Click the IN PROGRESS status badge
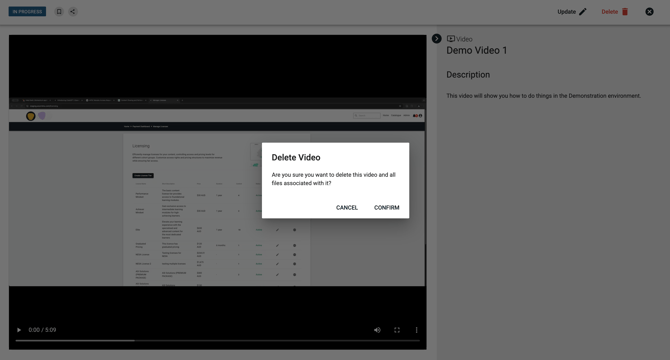 (x=27, y=12)
